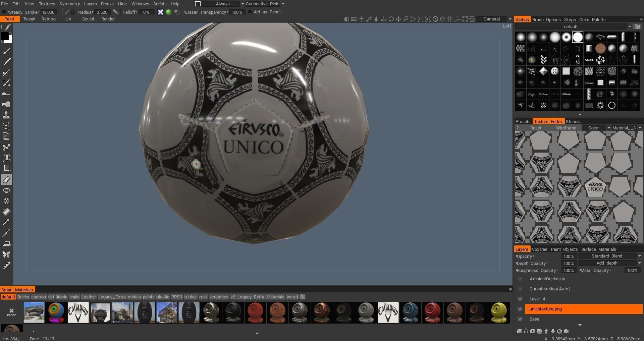The image size is (644, 341).
Task: Duplicate the layer using the copy icon
Action: point(539,331)
